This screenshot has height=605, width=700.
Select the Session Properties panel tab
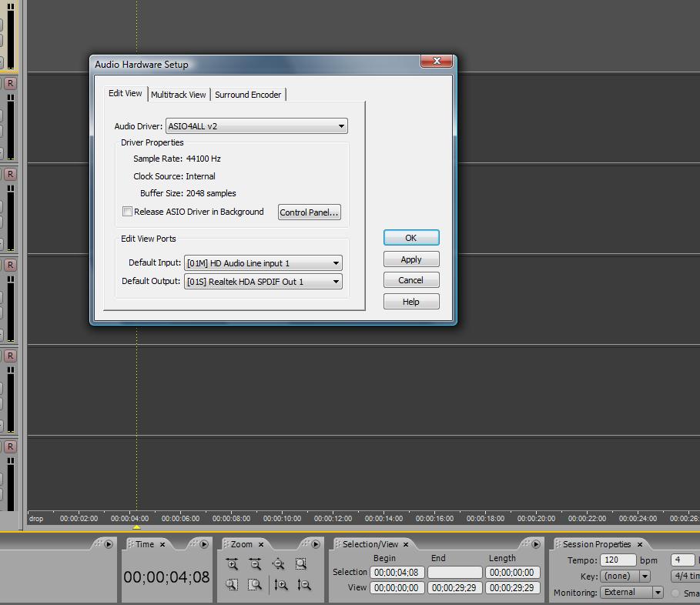(597, 544)
